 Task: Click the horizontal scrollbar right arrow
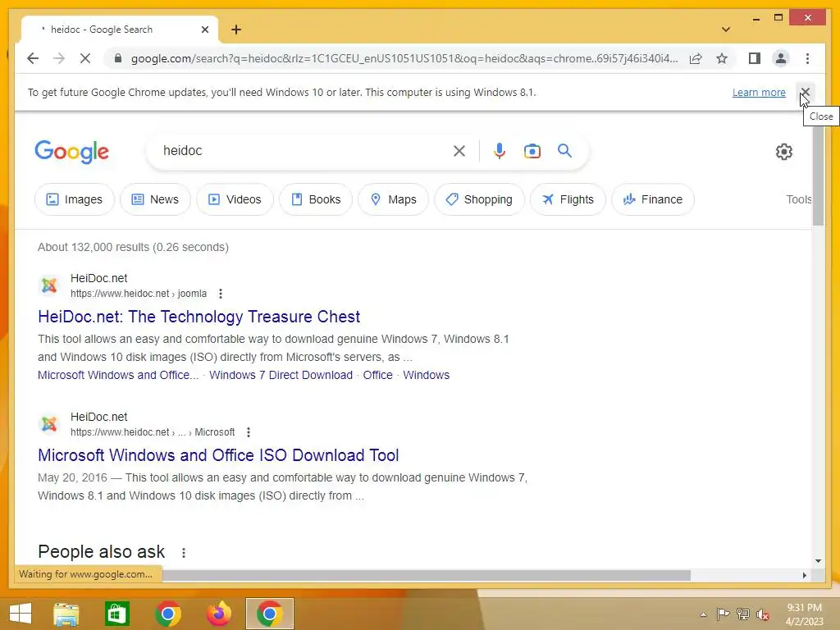pos(804,575)
